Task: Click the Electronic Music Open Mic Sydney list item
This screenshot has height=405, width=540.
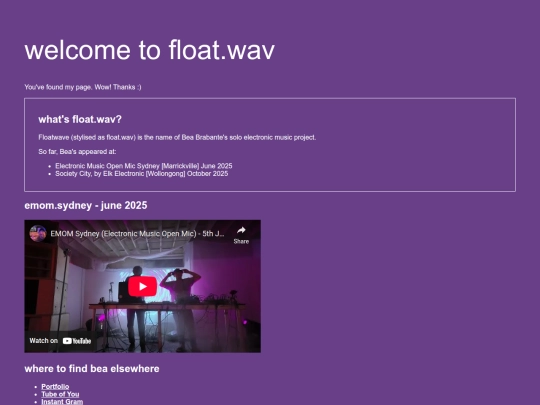Action: pyautogui.click(x=144, y=166)
